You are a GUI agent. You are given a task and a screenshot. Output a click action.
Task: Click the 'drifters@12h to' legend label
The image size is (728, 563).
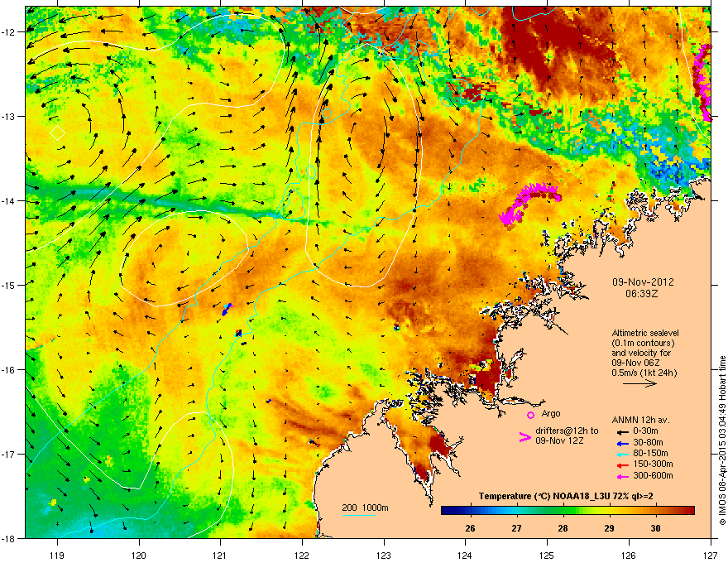coord(567,431)
